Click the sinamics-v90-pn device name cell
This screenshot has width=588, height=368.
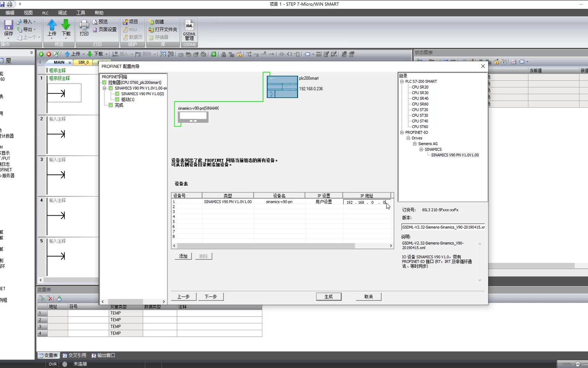coord(279,202)
